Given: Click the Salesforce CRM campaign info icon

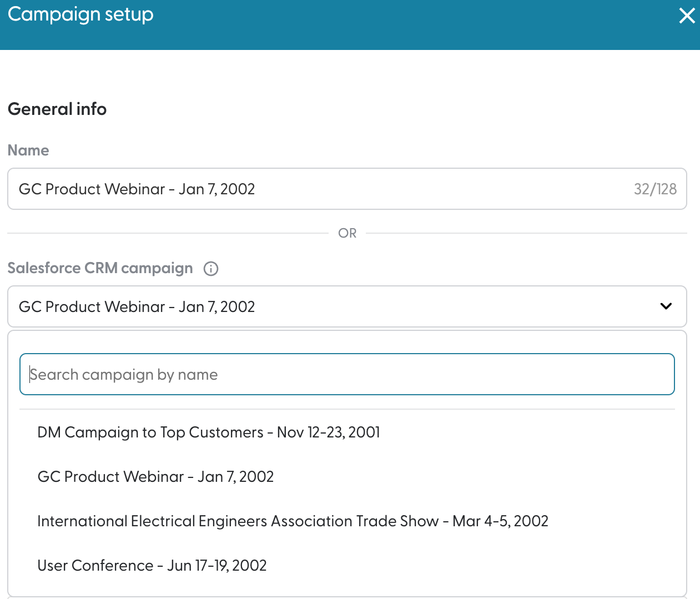Looking at the screenshot, I should [x=211, y=269].
